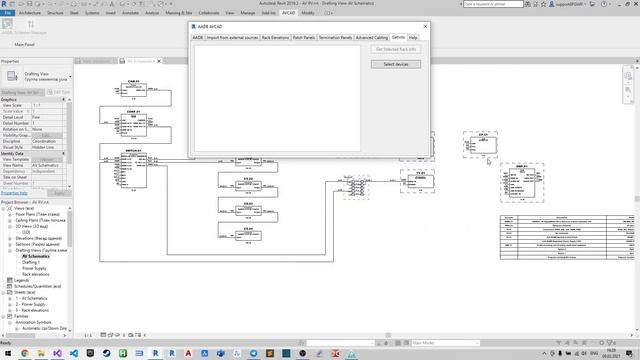Click the Visual Style Hidden Line value
This screenshot has height=360, width=640.
point(47,147)
